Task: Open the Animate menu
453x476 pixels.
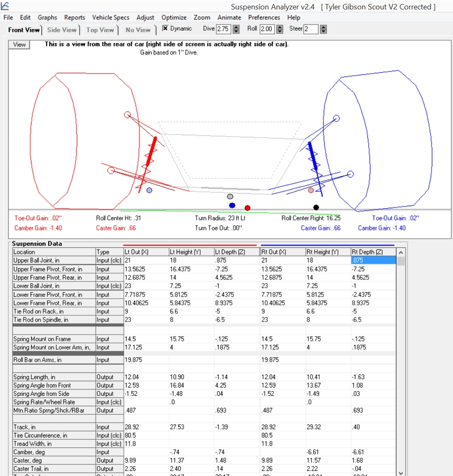Action: tap(230, 17)
